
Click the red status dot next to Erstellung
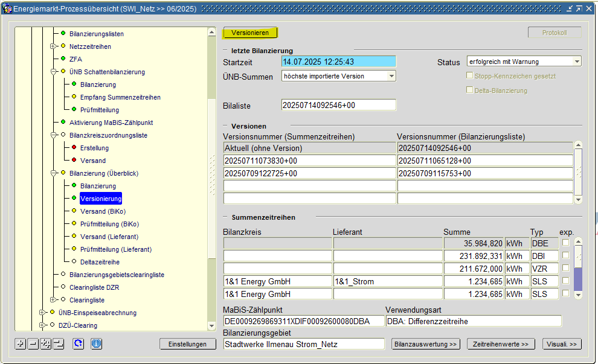tap(74, 148)
